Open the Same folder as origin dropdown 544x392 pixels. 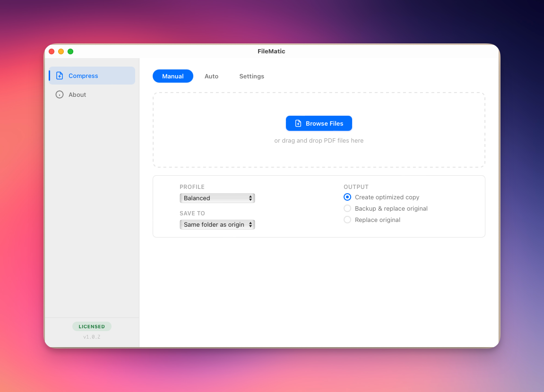pyautogui.click(x=217, y=225)
